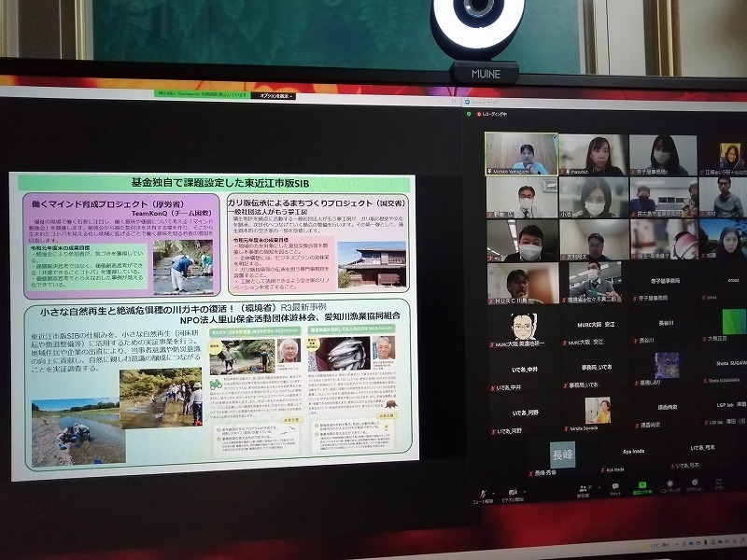Select MURC大阪 cartoon avatar tile
This screenshot has height=560, width=747.
pyautogui.click(x=523, y=326)
